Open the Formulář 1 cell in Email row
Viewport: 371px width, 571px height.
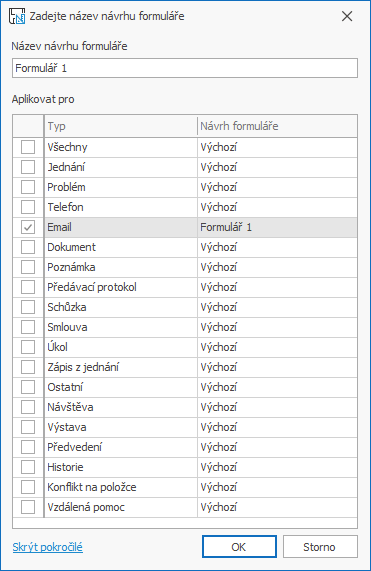click(277, 228)
